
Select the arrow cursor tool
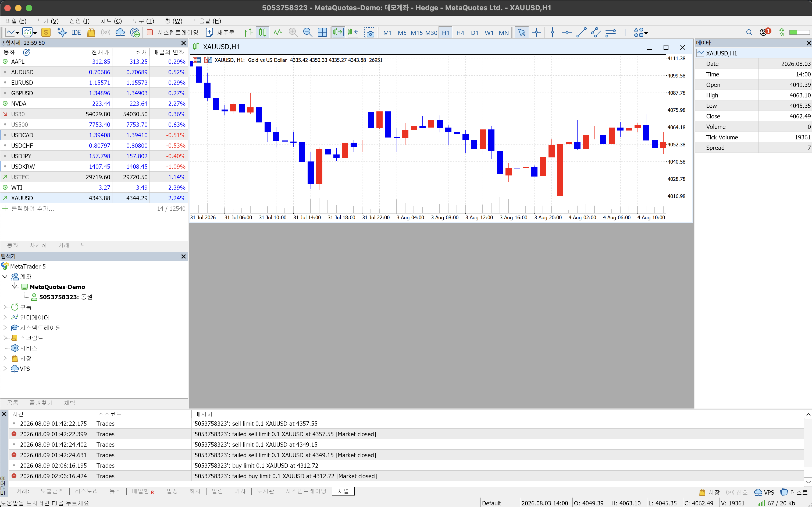click(x=522, y=33)
